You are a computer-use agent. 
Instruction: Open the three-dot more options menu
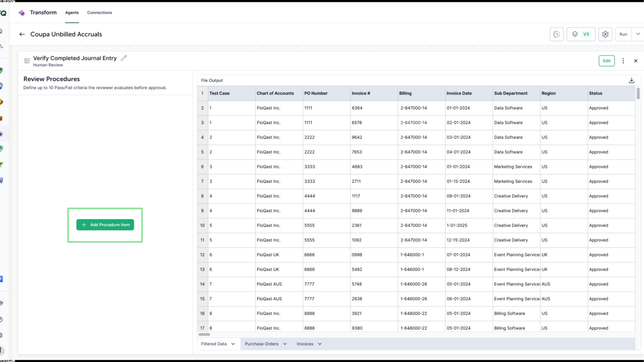pos(623,61)
